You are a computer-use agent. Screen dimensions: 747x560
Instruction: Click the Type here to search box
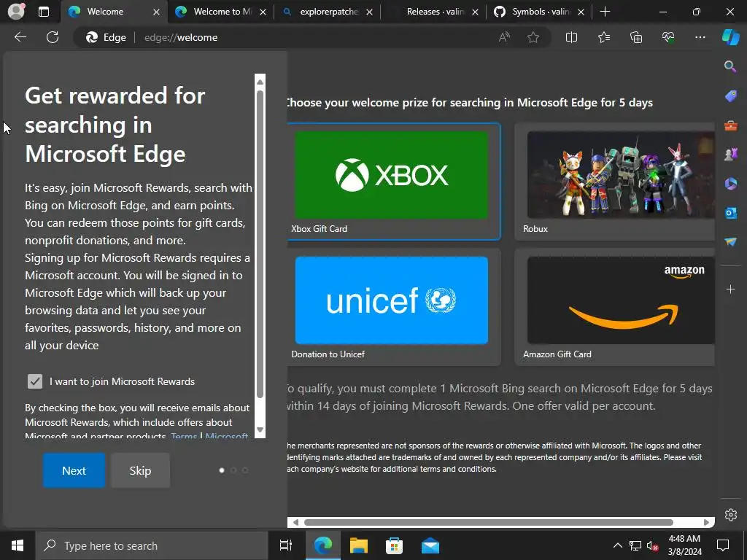click(152, 545)
